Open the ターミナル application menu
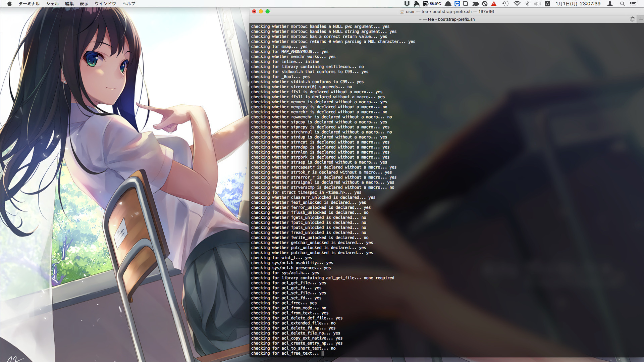Viewport: 644px width, 362px height. tap(29, 4)
